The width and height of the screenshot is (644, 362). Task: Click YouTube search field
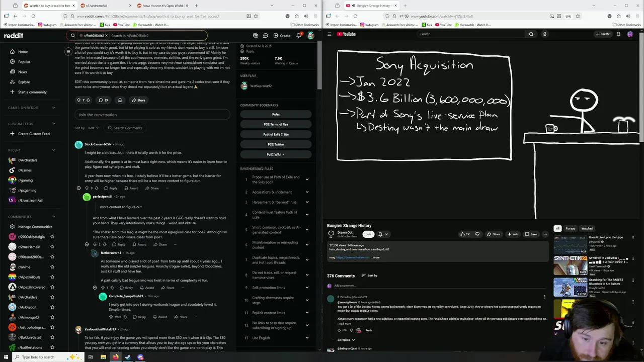[x=471, y=34]
